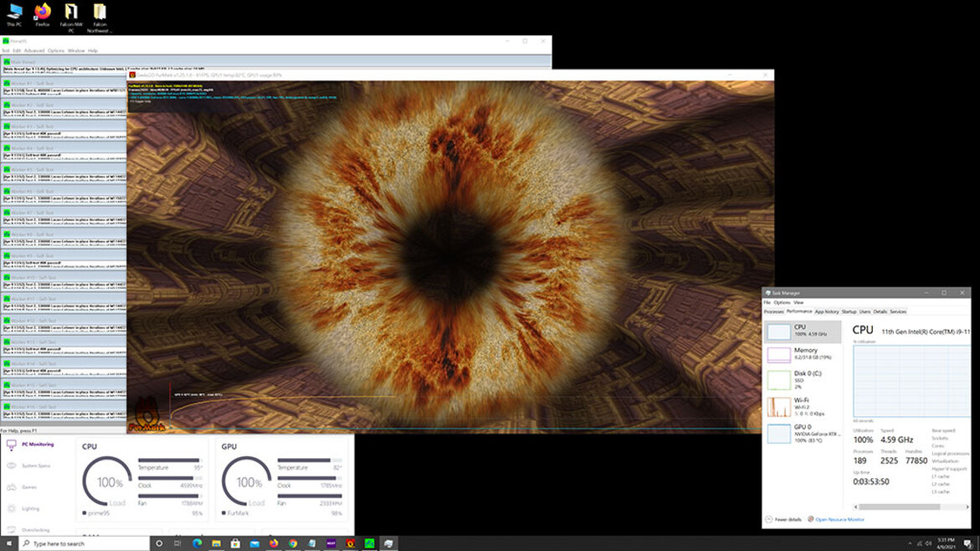Open the Falcon Northwest folder on desktop
This screenshot has height=551, width=980.
[100, 18]
